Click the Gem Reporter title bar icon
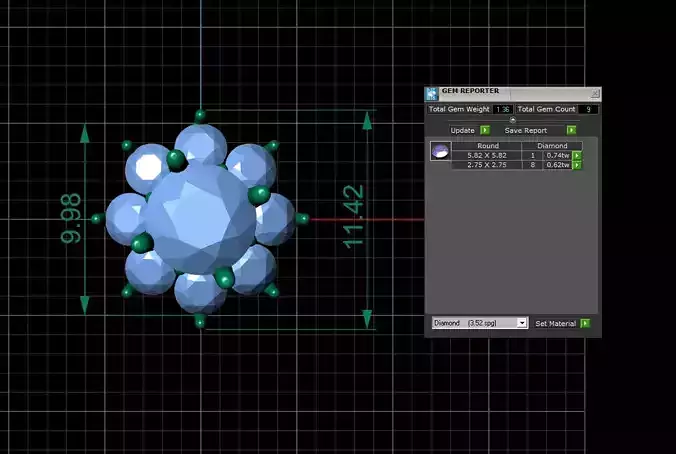The width and height of the screenshot is (676, 454). pyautogui.click(x=432, y=94)
